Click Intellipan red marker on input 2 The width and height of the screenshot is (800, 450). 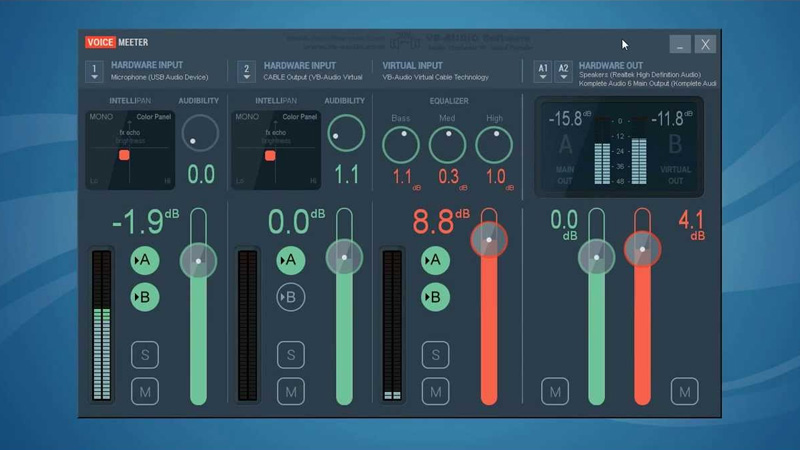(x=270, y=155)
